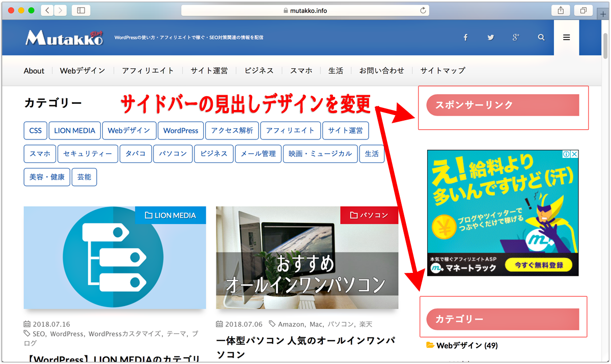Click the Share icon in Safari's toolbar
The width and height of the screenshot is (611, 364).
[561, 10]
